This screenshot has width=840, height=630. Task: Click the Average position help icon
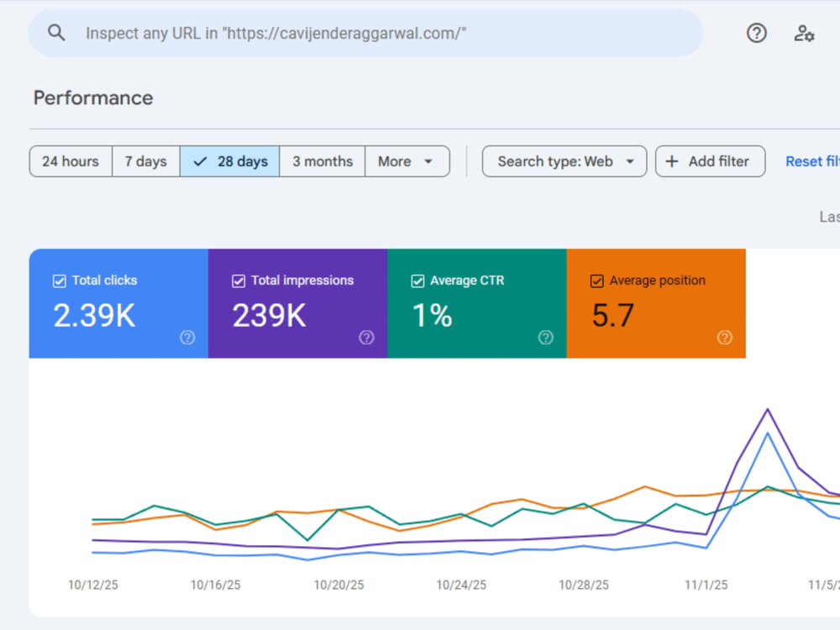tap(724, 338)
